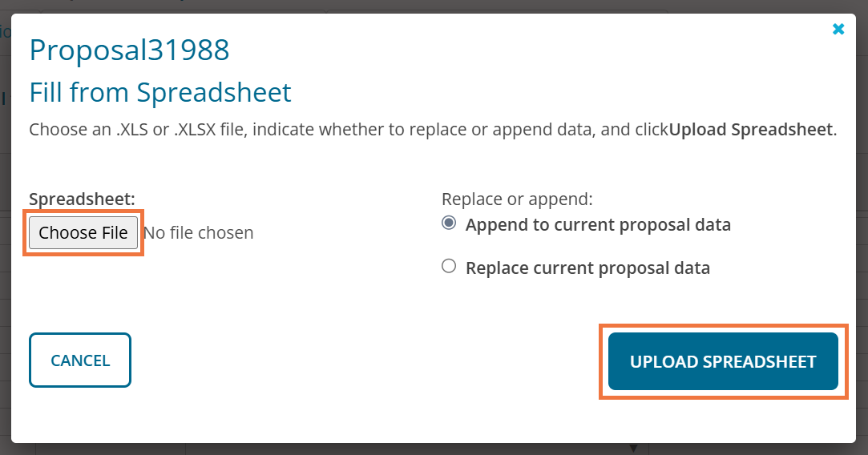868x455 pixels.
Task: Submit with the Upload Spreadsheet button
Action: pos(723,361)
